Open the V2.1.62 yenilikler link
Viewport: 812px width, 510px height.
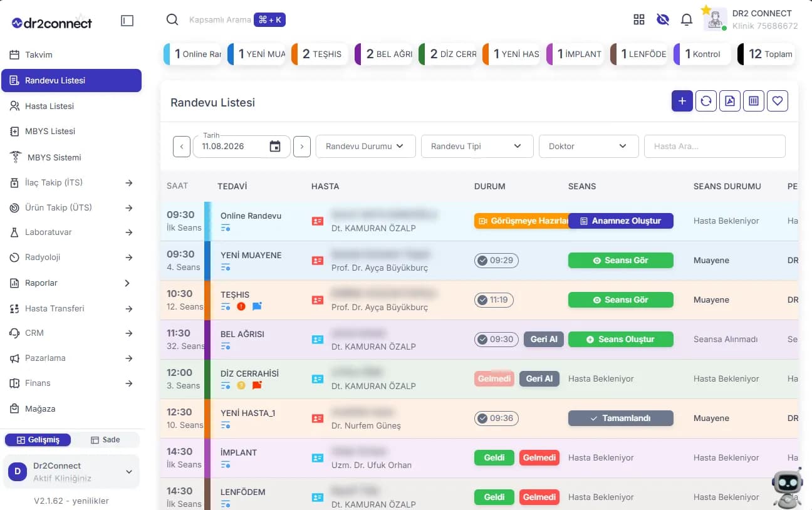coord(71,501)
